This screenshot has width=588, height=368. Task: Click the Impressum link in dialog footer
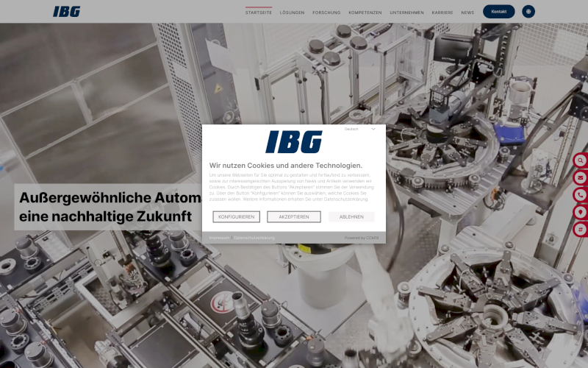tap(219, 238)
